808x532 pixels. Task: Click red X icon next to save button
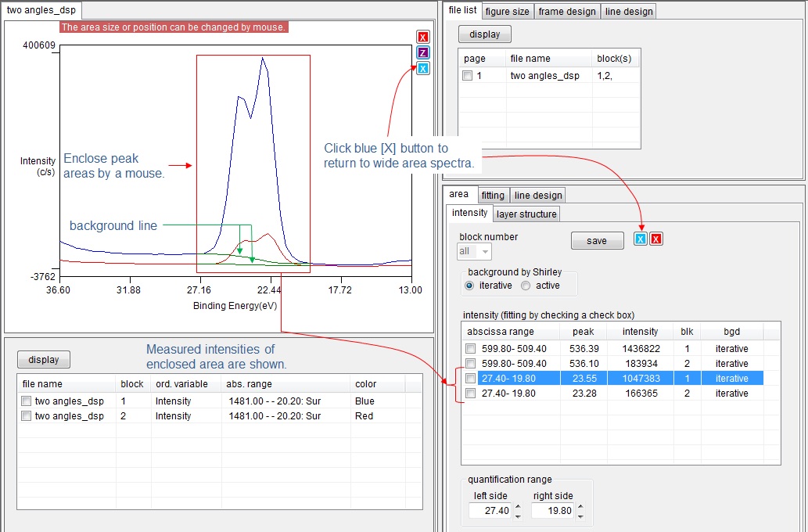656,239
